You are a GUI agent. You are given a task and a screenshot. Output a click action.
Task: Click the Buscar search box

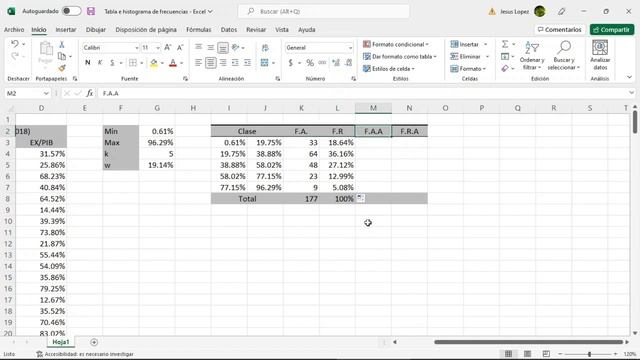324,11
